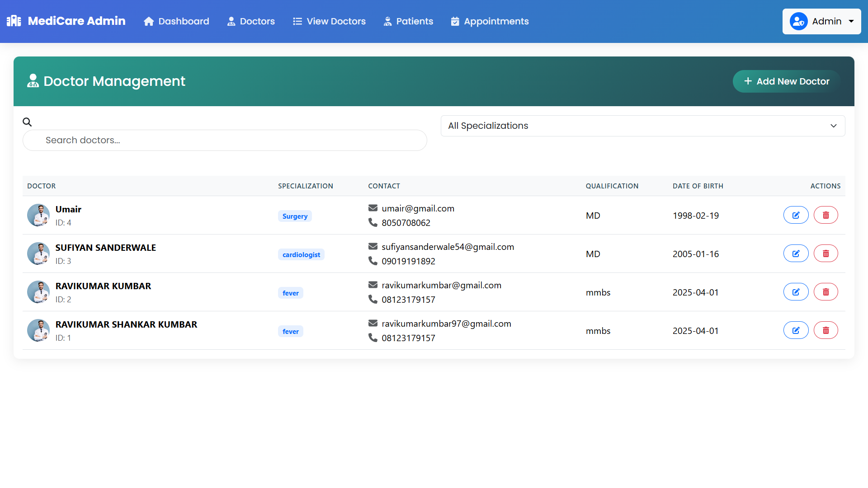Click the ACTIONS column header
The width and height of the screenshot is (868, 488).
826,186
